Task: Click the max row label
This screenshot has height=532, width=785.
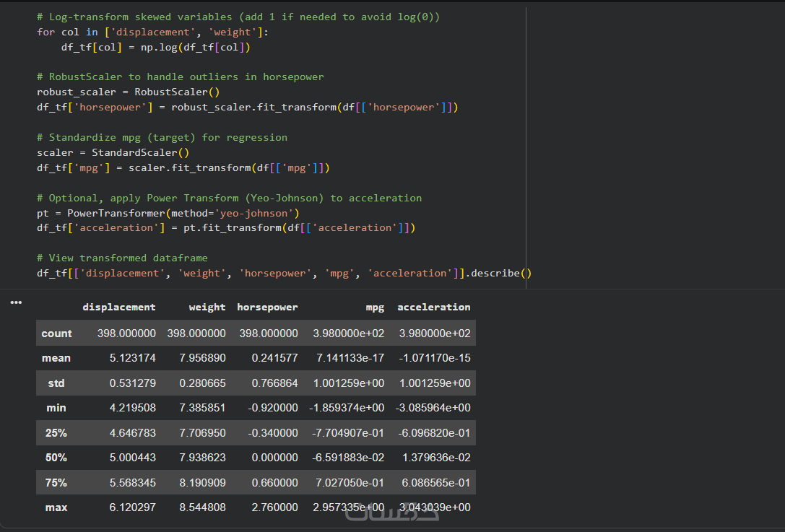Action: point(56,507)
